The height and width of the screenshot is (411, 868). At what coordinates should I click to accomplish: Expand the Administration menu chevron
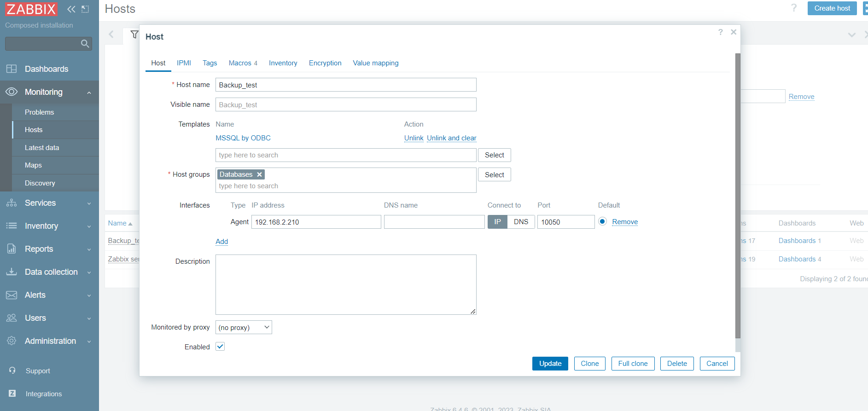click(89, 342)
